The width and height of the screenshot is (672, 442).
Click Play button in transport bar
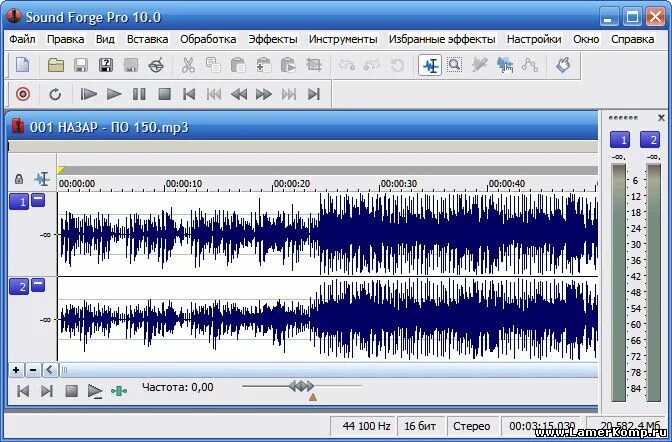coord(114,94)
